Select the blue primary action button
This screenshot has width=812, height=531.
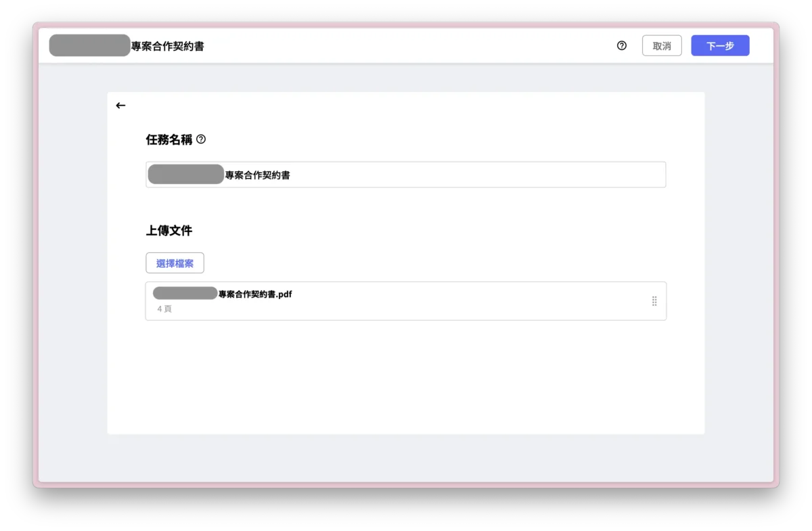click(x=719, y=45)
